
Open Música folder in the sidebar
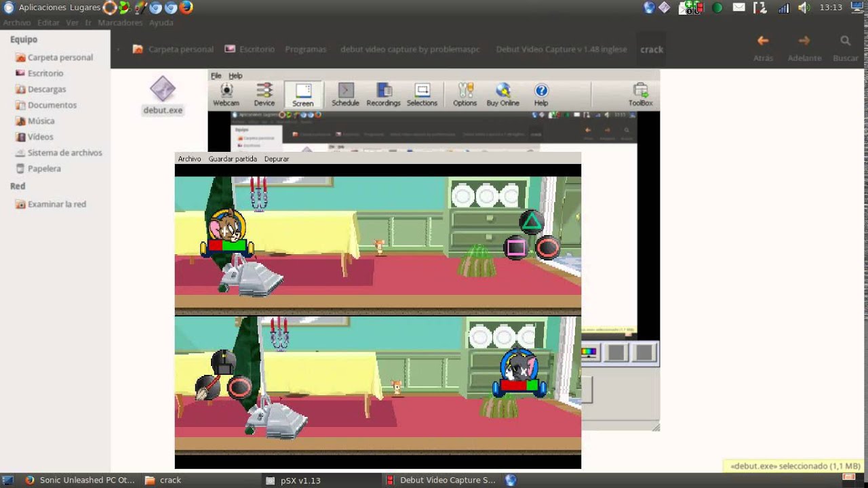(x=35, y=121)
